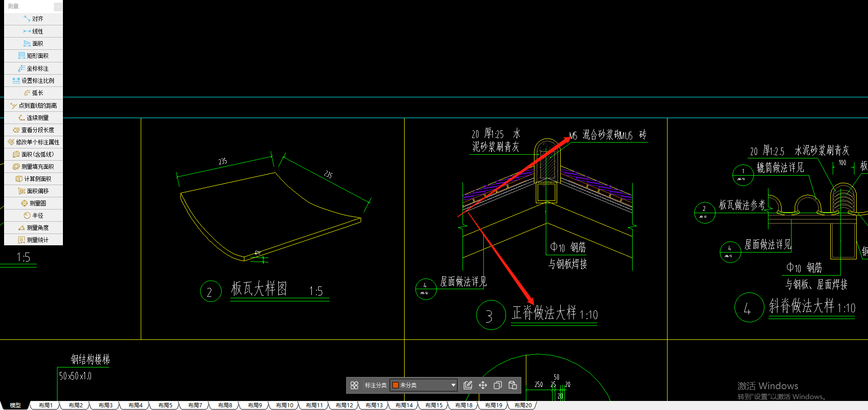Open the 布局8 layout tab
Viewport: 868px width, 410px height.
225,405
